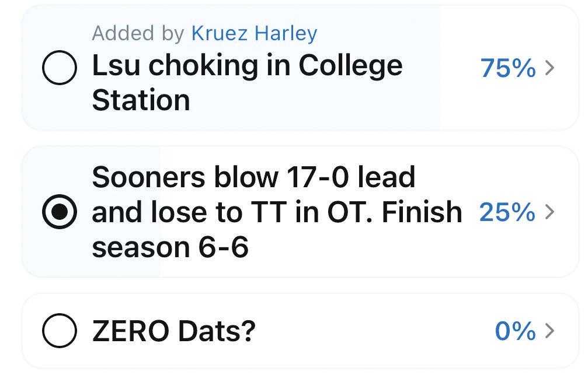Image resolution: width=588 pixels, height=382 pixels.
Task: Tap the 75% vote result
Action: click(507, 68)
